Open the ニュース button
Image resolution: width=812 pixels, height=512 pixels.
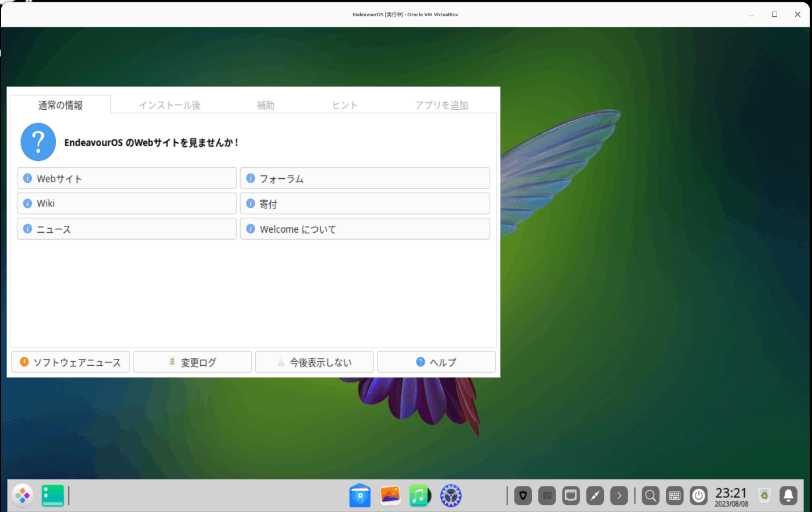126,229
